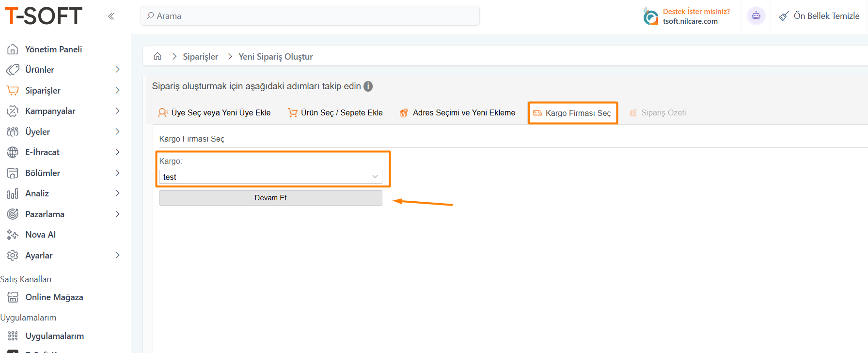Click the Kampanyalar discount icon

pos(13,111)
